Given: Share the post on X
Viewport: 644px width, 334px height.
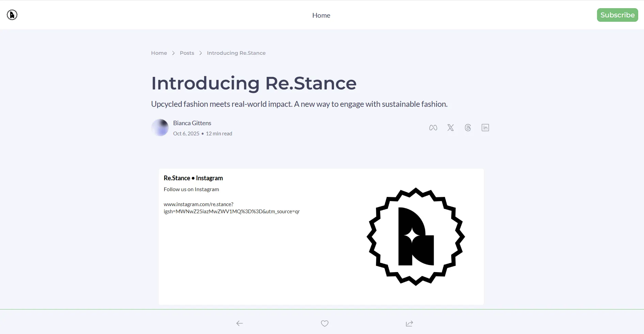Looking at the screenshot, I should (x=451, y=128).
